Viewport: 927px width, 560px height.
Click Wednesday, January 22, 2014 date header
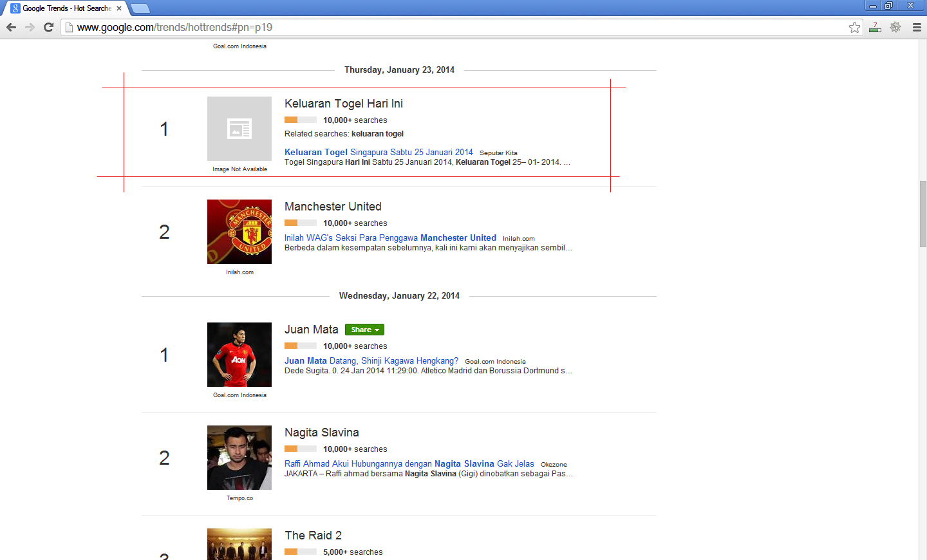point(399,296)
